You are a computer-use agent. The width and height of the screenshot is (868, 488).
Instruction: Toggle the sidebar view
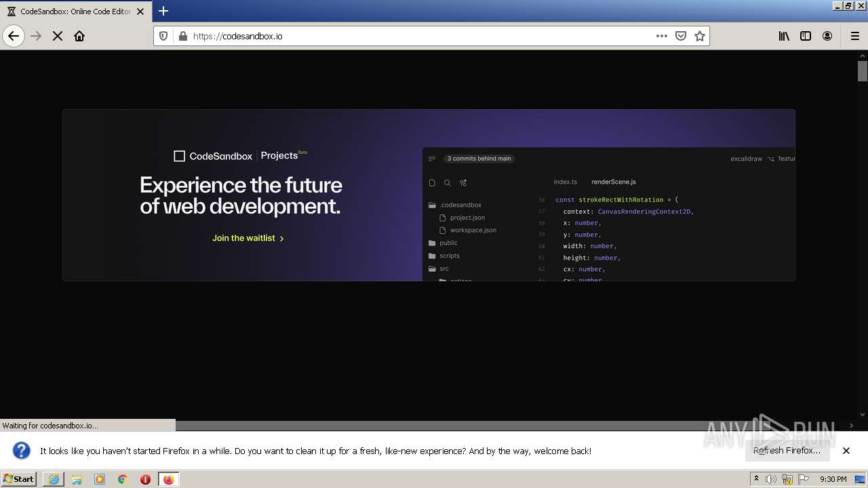[x=806, y=36]
